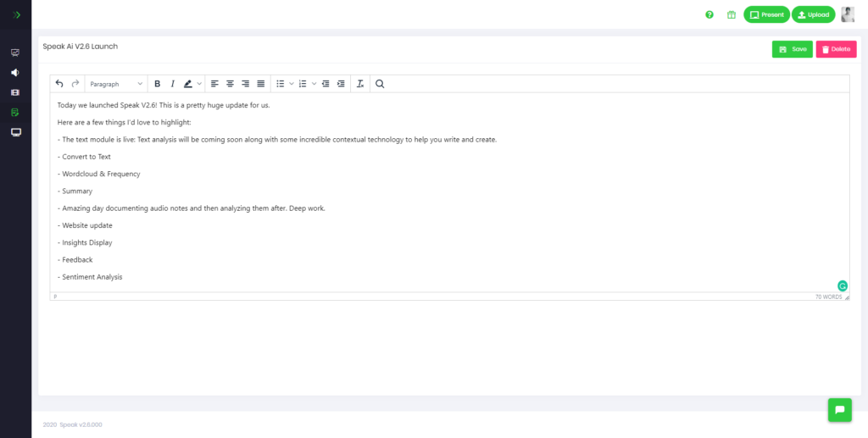Screen dimensions: 868x438
Task: Open the highlight color dropdown arrow
Action: (x=199, y=84)
